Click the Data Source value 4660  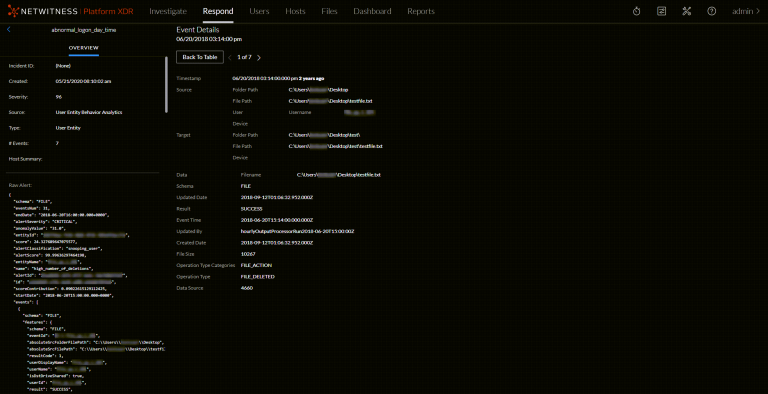pos(247,288)
